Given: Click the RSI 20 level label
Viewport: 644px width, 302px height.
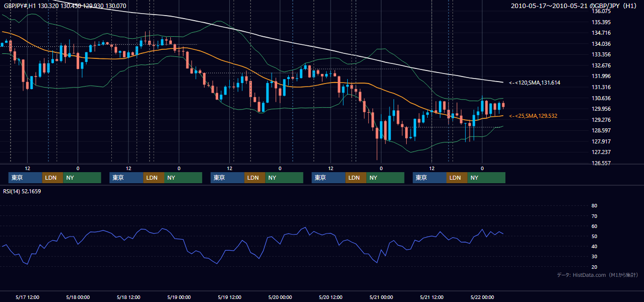Looking at the screenshot, I should pyautogui.click(x=594, y=267).
